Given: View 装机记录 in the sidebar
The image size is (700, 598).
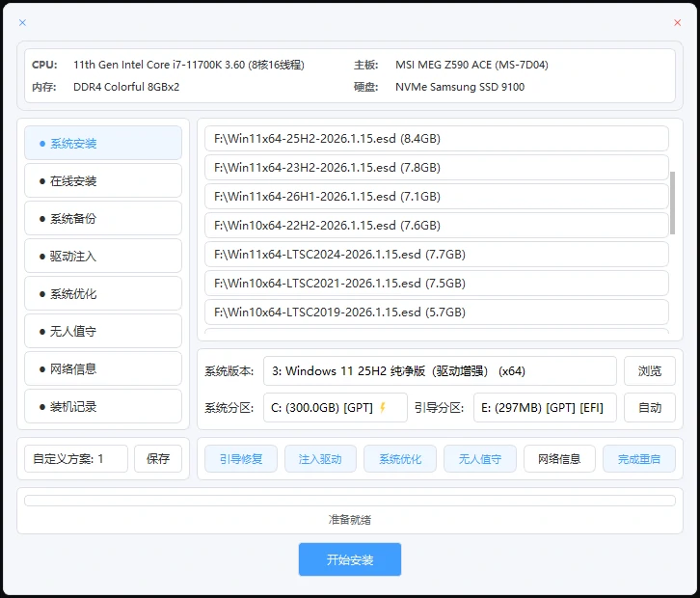Looking at the screenshot, I should pos(103,406).
